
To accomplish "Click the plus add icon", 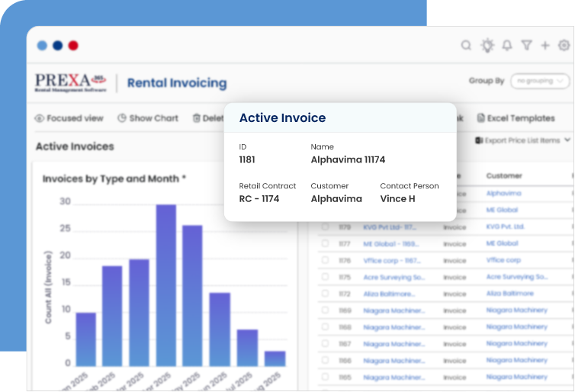I will 545,45.
